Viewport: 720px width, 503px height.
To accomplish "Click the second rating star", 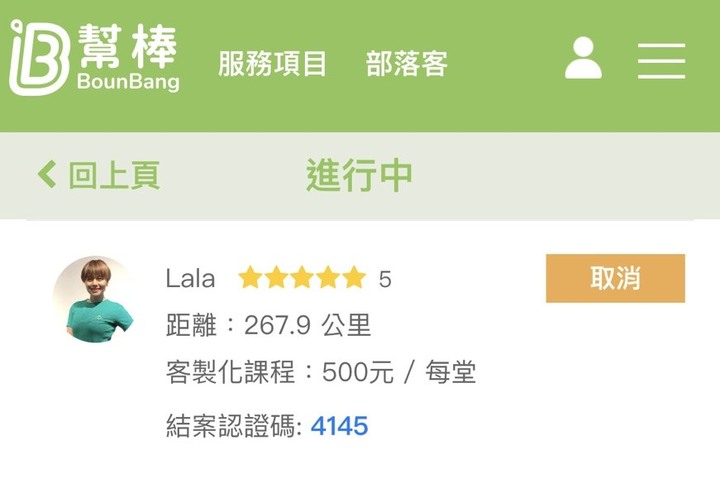I will click(x=276, y=277).
